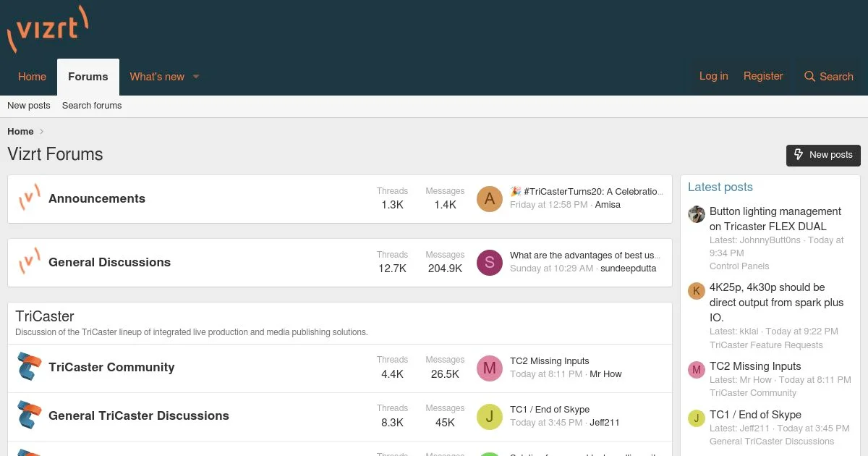
Task: Open 'TC1 / End of Skype' in Latest posts
Action: (755, 415)
